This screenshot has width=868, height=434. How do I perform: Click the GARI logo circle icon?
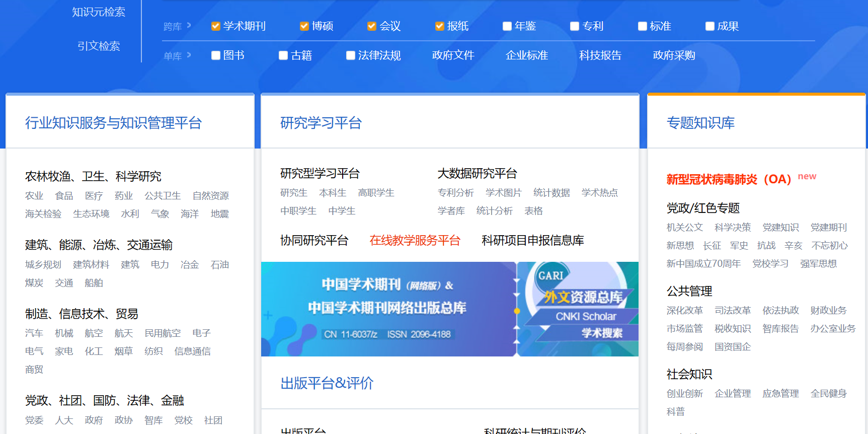[550, 276]
